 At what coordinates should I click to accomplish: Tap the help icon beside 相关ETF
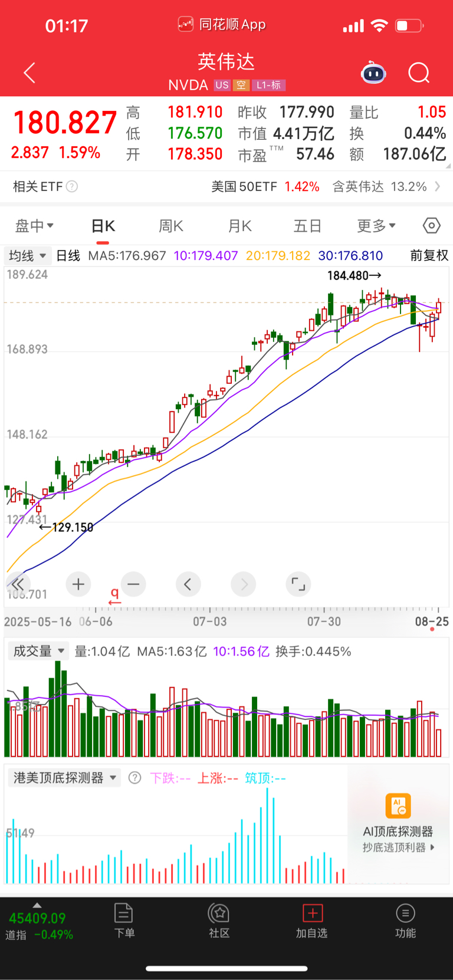pyautogui.click(x=72, y=187)
